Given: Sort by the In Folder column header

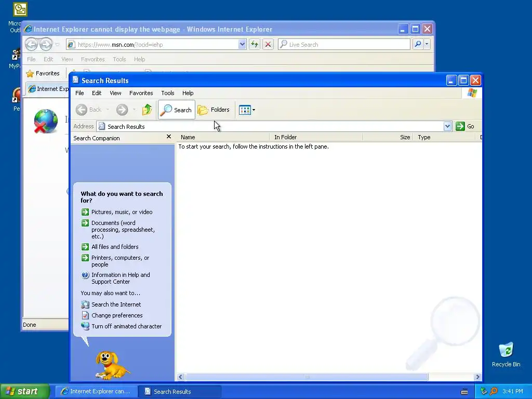Looking at the screenshot, I should [x=316, y=137].
